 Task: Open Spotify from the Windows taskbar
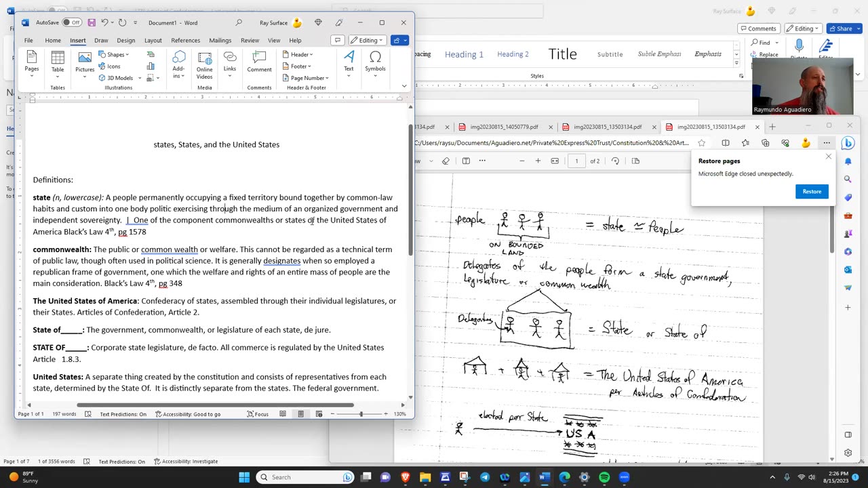click(x=604, y=477)
